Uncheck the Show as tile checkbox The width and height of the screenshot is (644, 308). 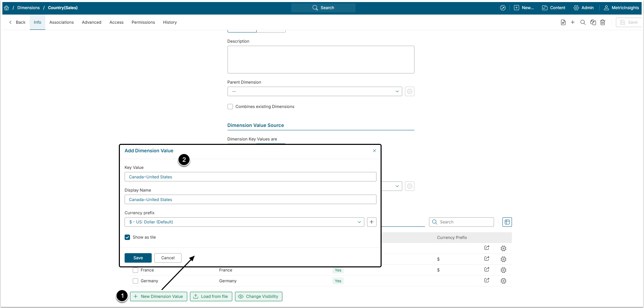point(127,237)
